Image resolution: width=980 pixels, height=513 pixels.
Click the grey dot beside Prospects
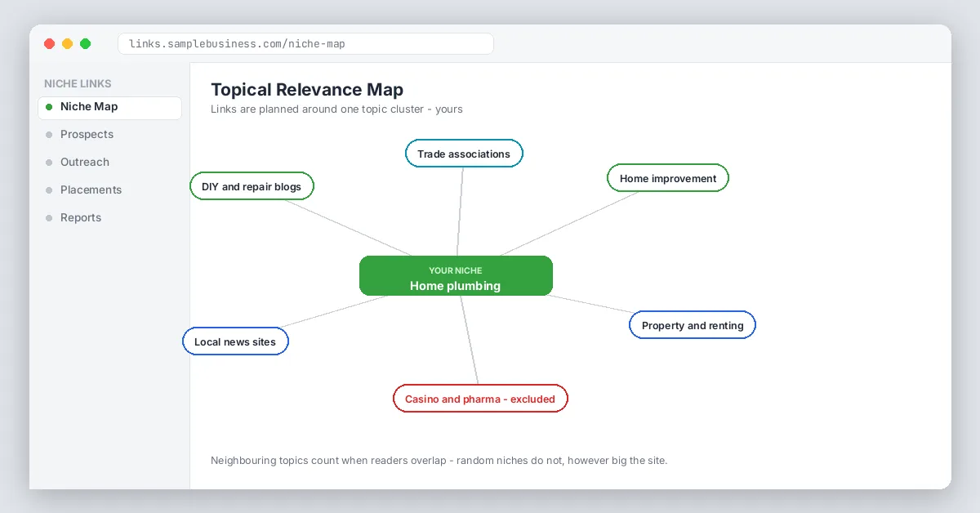[49, 135]
